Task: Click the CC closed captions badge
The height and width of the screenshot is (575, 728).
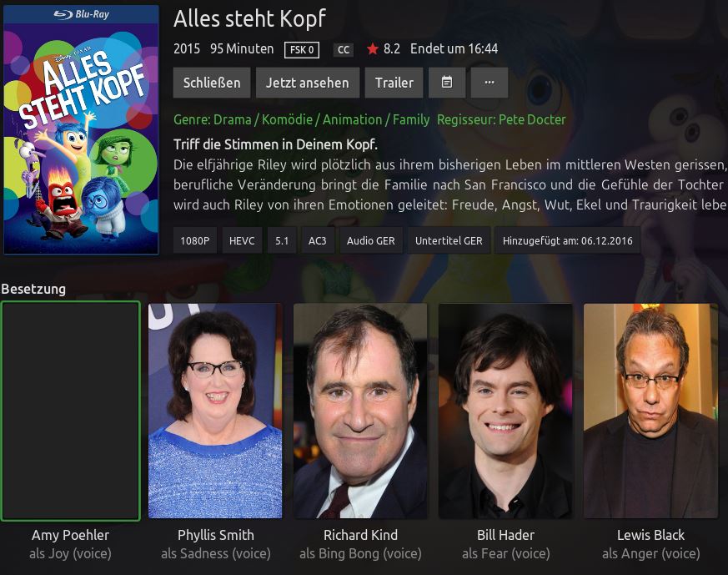Action: pos(344,50)
